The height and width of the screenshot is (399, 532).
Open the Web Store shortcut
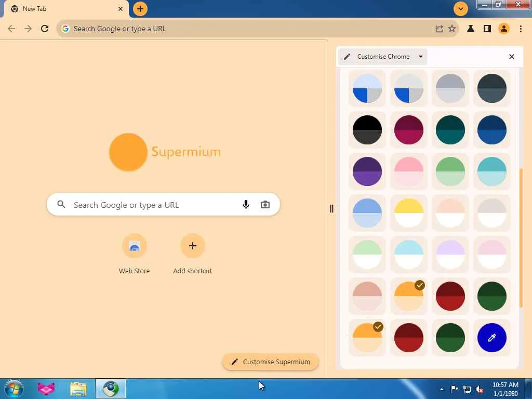point(135,254)
